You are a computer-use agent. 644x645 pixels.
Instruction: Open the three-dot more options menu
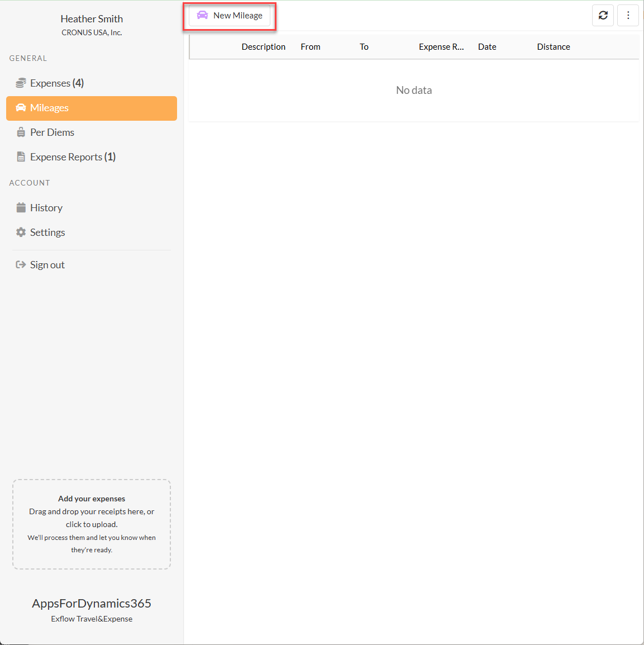coord(628,16)
